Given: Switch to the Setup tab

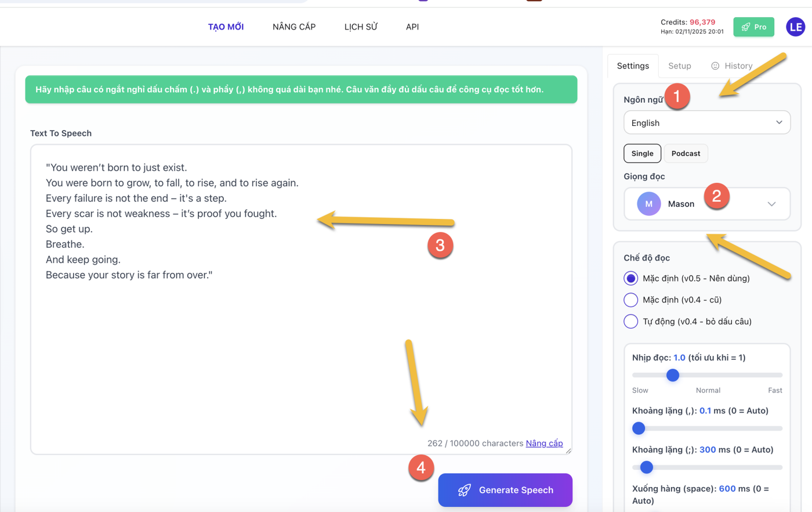Looking at the screenshot, I should pyautogui.click(x=679, y=66).
